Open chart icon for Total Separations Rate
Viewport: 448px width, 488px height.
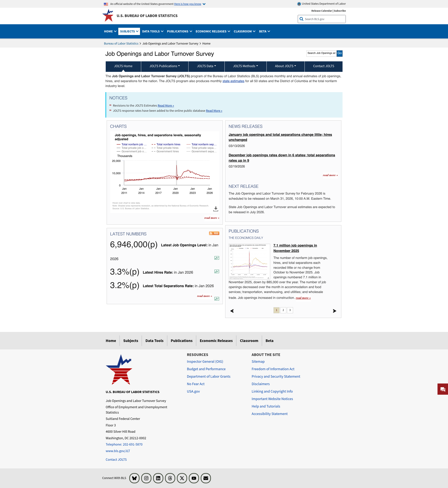point(217,299)
